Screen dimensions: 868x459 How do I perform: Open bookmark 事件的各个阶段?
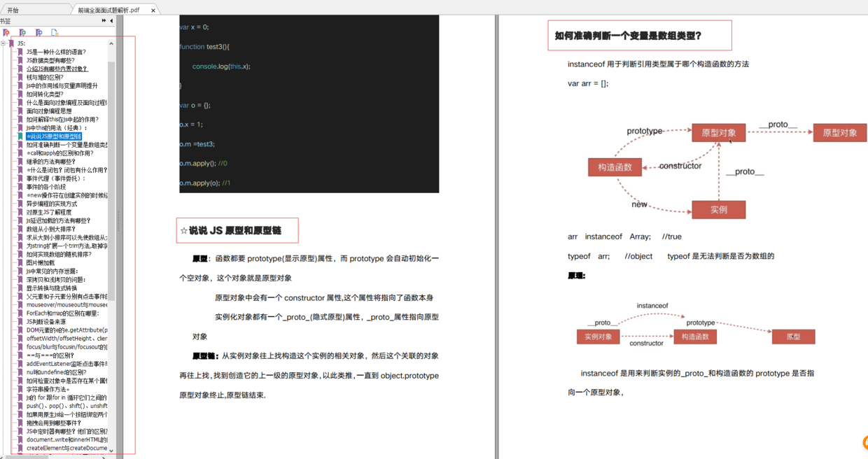coord(46,187)
